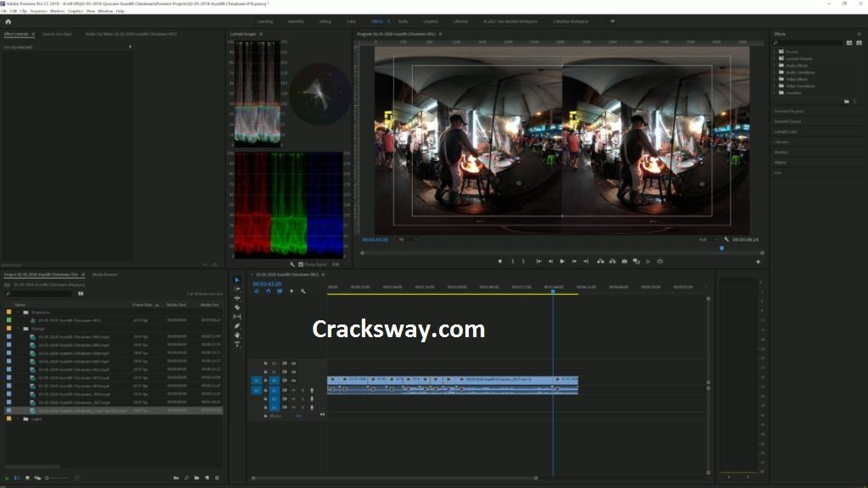868x488 pixels.
Task: Open timeline display settings wrench
Action: click(x=303, y=291)
